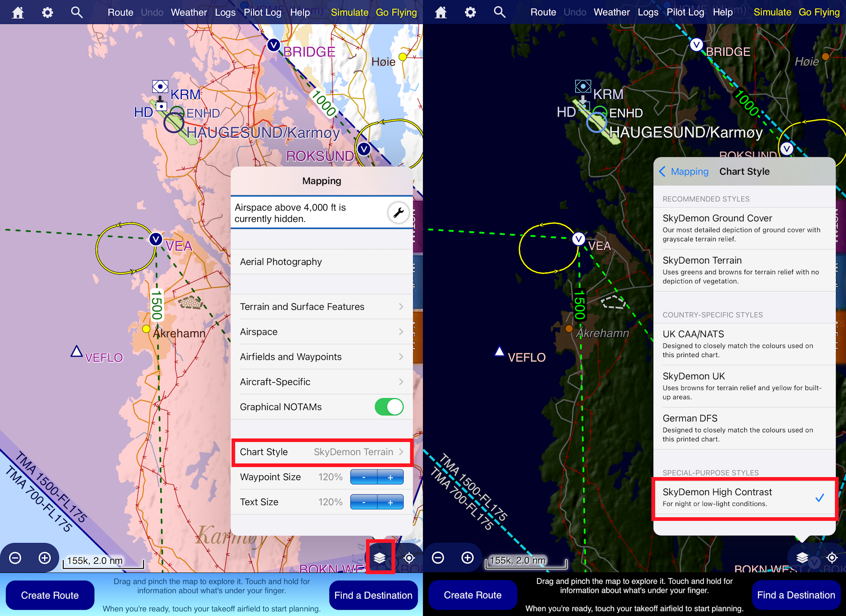Tap Find a Destination in right screen
Viewport: 846px width, 616px height.
(x=796, y=595)
